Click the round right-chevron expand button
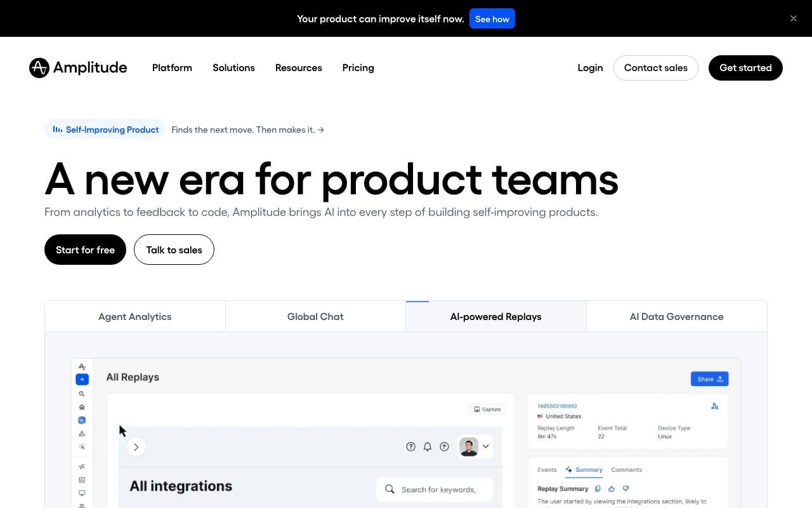Image resolution: width=812 pixels, height=508 pixels. point(136,447)
